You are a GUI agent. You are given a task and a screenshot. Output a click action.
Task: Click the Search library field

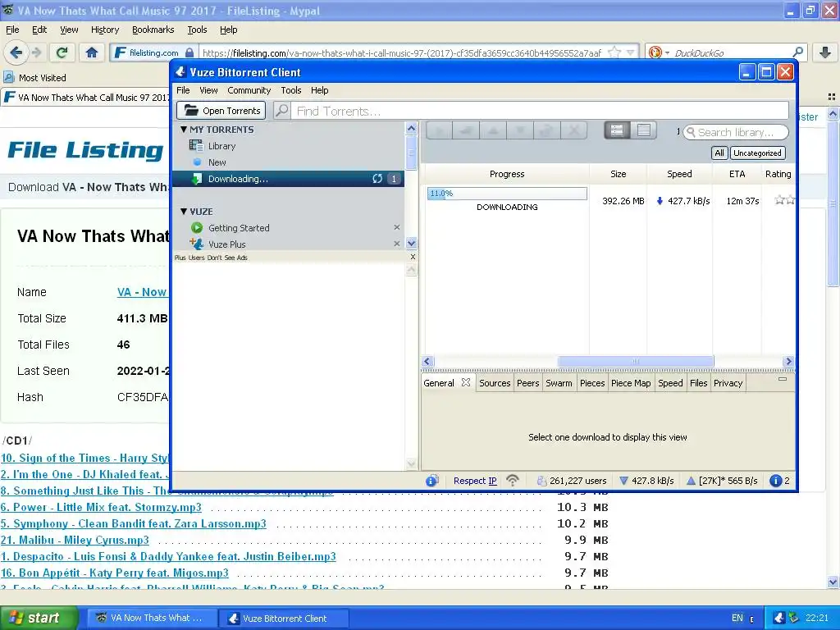pyautogui.click(x=736, y=132)
